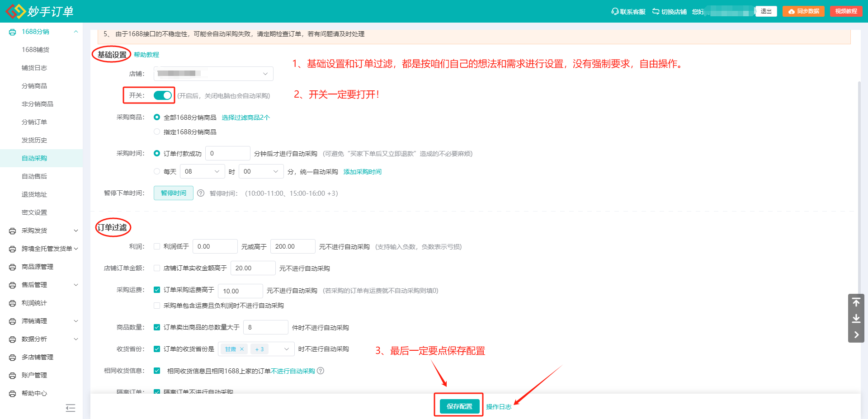Screen dimensions: 868x419
Task: Collapse the 1688分销 sidebar group
Action: [76, 32]
